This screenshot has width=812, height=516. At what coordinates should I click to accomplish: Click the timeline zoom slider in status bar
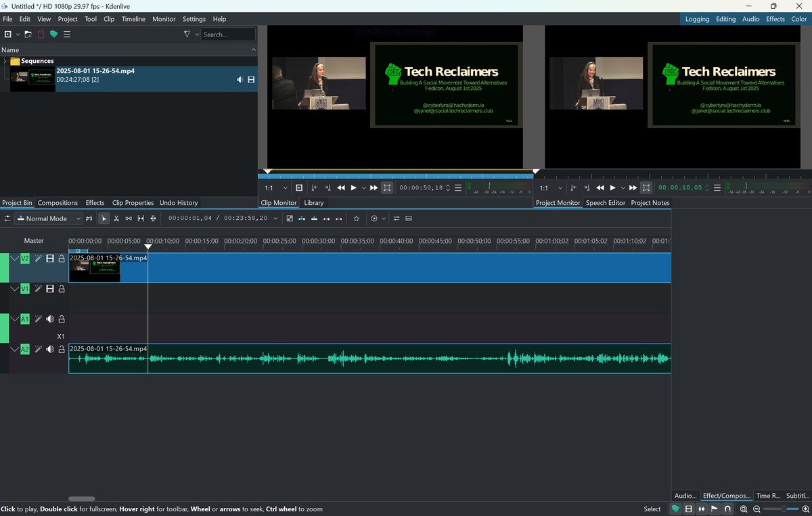click(784, 509)
